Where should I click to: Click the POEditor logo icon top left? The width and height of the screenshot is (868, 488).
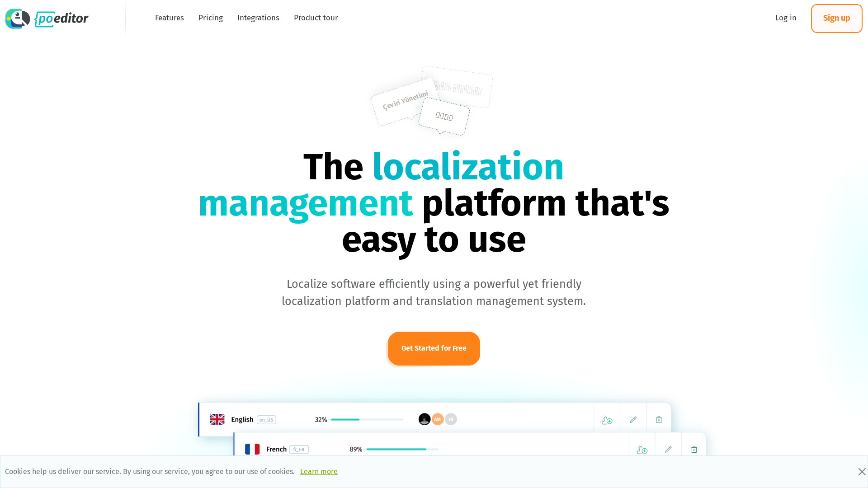click(x=17, y=19)
